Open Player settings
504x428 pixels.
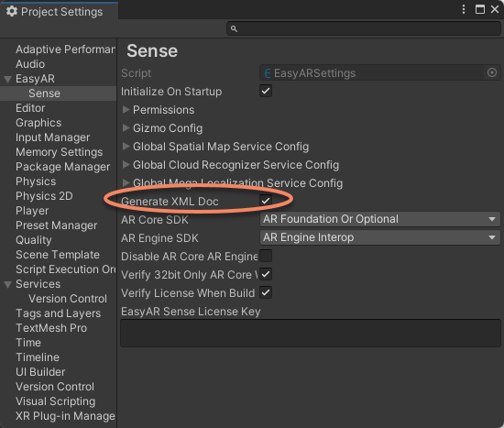pos(32,211)
